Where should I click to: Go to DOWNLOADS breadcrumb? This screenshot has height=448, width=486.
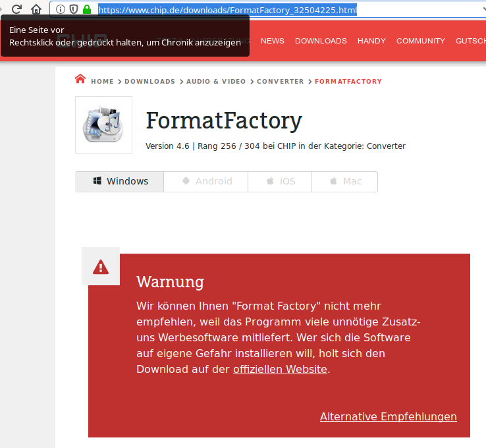(x=150, y=82)
